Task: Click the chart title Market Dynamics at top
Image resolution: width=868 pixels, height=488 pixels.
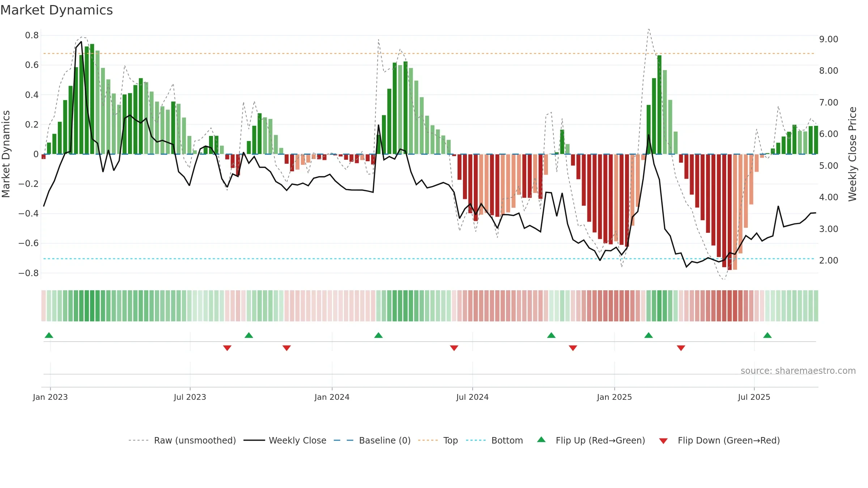Action: click(56, 10)
